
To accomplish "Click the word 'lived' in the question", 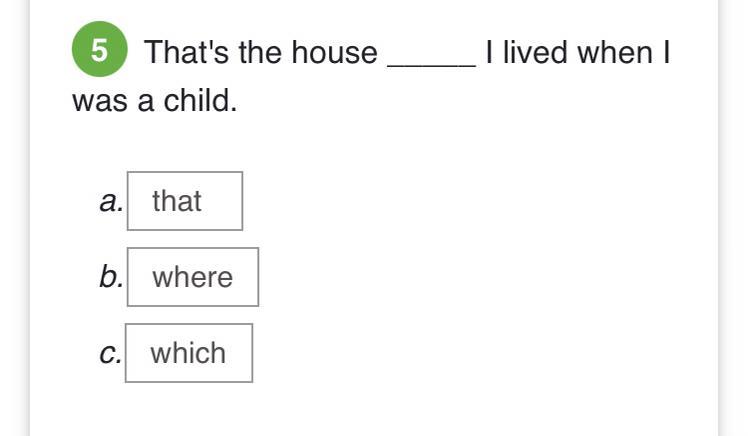I will pos(536,52).
